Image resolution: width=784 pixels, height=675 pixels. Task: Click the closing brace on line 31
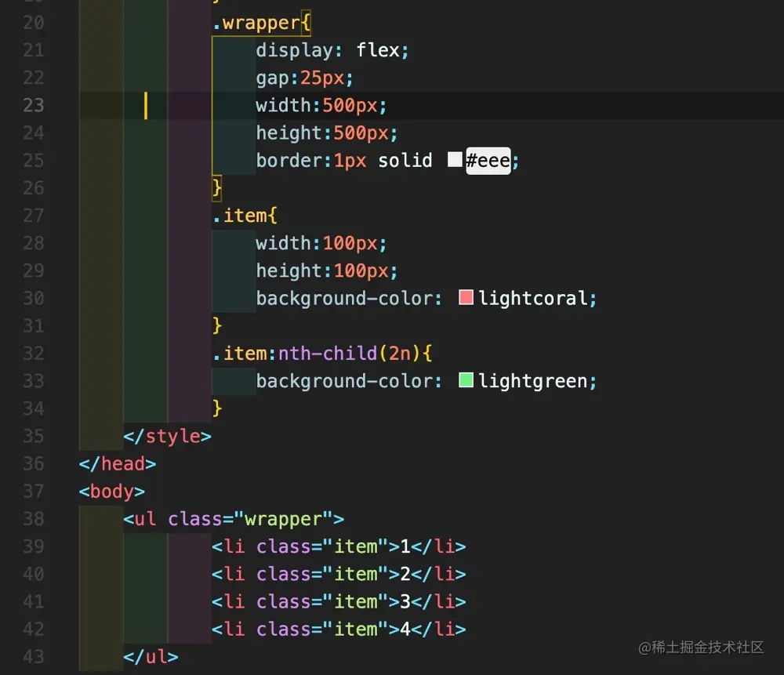click(217, 326)
